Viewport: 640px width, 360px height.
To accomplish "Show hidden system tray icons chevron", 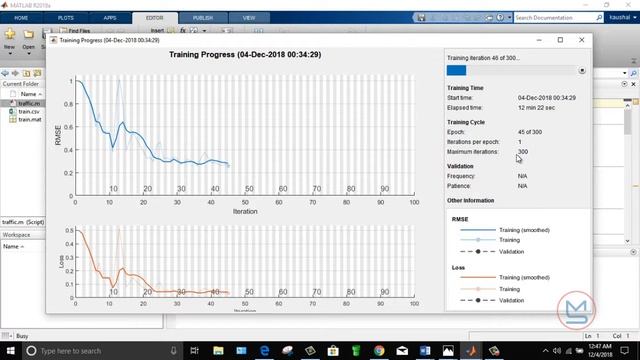I will pyautogui.click(x=546, y=351).
